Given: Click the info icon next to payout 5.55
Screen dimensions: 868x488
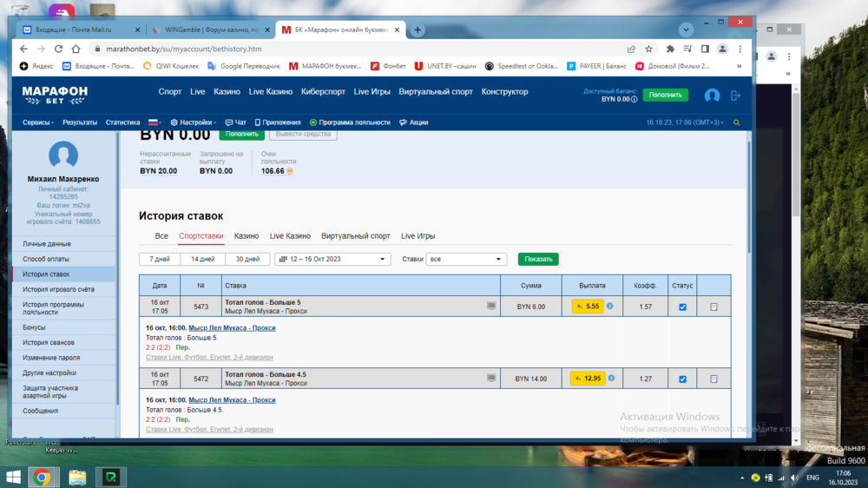Looking at the screenshot, I should point(610,307).
